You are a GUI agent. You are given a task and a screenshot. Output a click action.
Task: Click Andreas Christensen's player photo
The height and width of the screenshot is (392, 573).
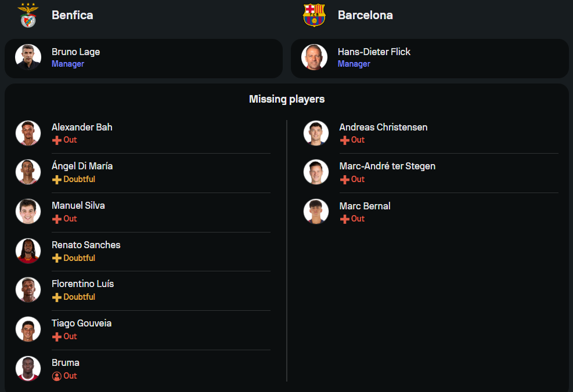(316, 133)
